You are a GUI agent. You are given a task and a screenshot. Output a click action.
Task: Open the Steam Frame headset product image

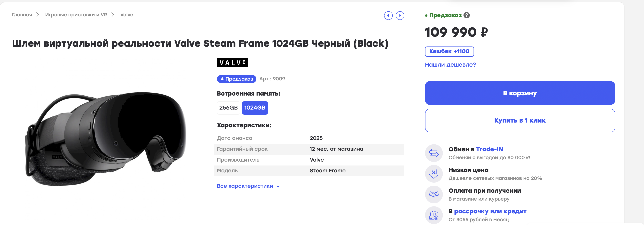click(105, 139)
